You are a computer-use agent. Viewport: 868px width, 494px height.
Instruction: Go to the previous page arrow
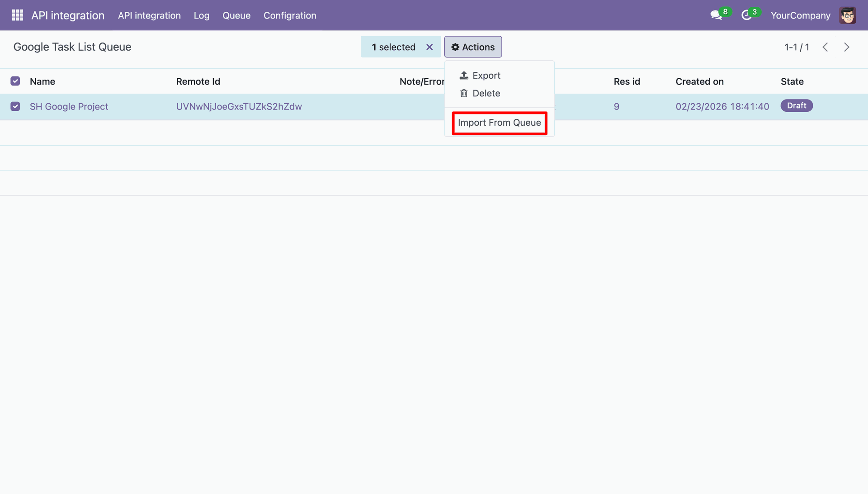tap(825, 47)
